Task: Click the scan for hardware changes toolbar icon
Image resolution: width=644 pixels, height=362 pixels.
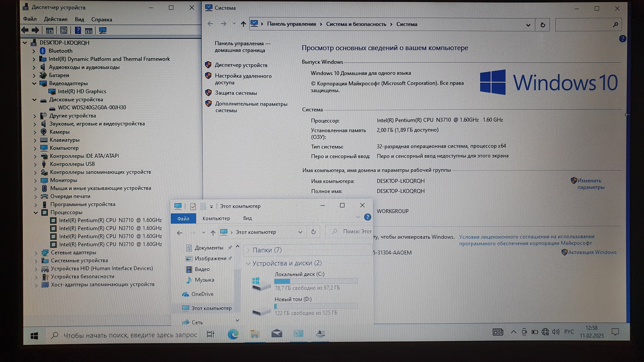Action: tap(103, 30)
